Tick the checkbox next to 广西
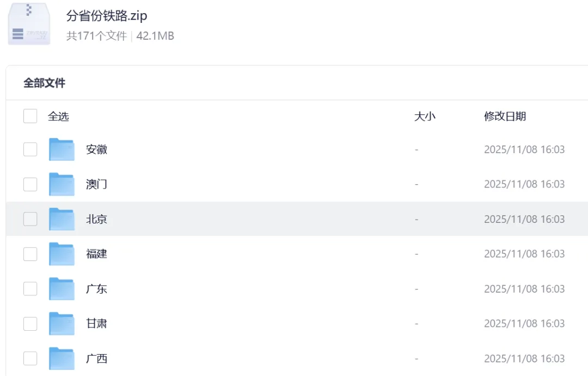Image resolution: width=588 pixels, height=376 pixels. 30,359
